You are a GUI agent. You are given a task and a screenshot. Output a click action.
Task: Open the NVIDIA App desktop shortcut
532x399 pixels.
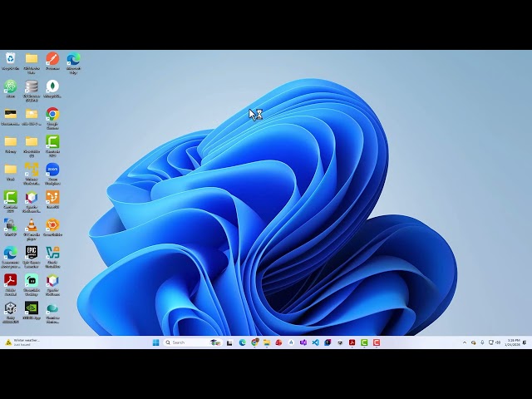pos(32,311)
